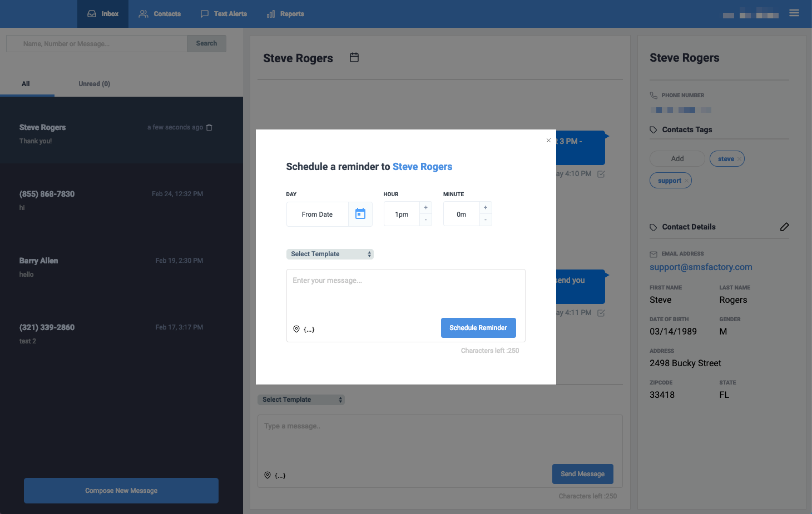The image size is (812, 514).
Task: Click the Name, Number or Message search field
Action: tap(97, 44)
